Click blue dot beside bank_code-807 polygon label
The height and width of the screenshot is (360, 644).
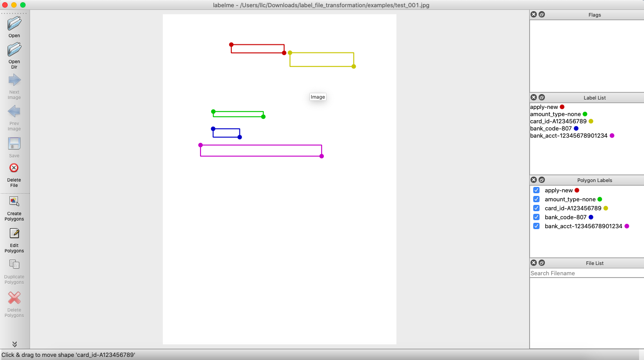(591, 217)
